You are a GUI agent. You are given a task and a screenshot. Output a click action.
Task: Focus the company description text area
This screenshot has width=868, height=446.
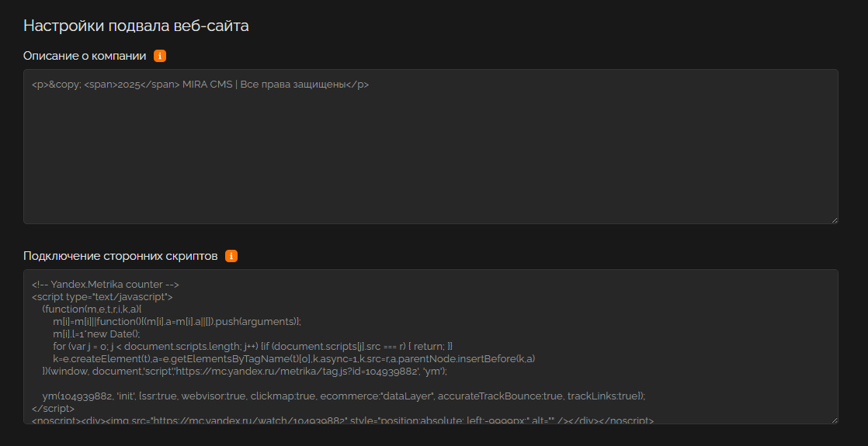click(430, 155)
